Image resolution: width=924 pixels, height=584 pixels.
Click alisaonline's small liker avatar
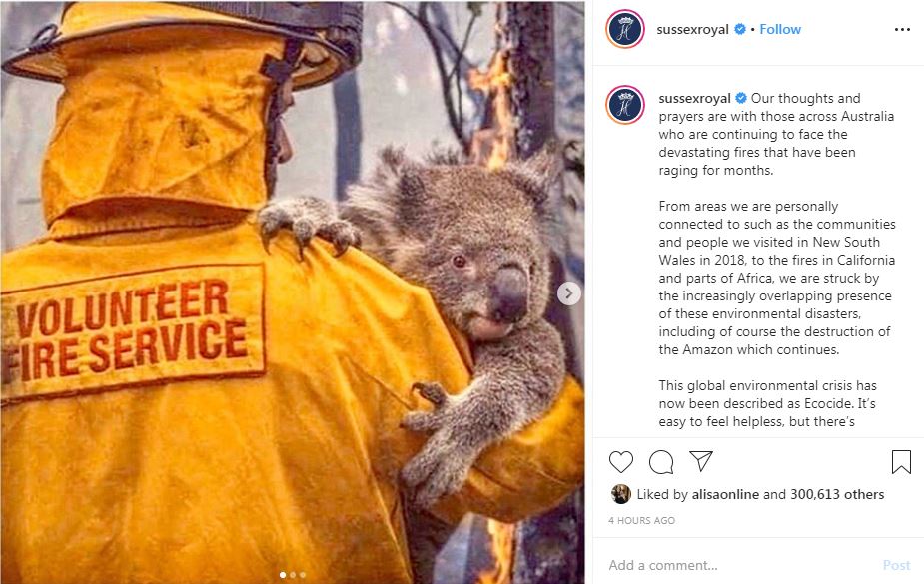pyautogui.click(x=621, y=494)
